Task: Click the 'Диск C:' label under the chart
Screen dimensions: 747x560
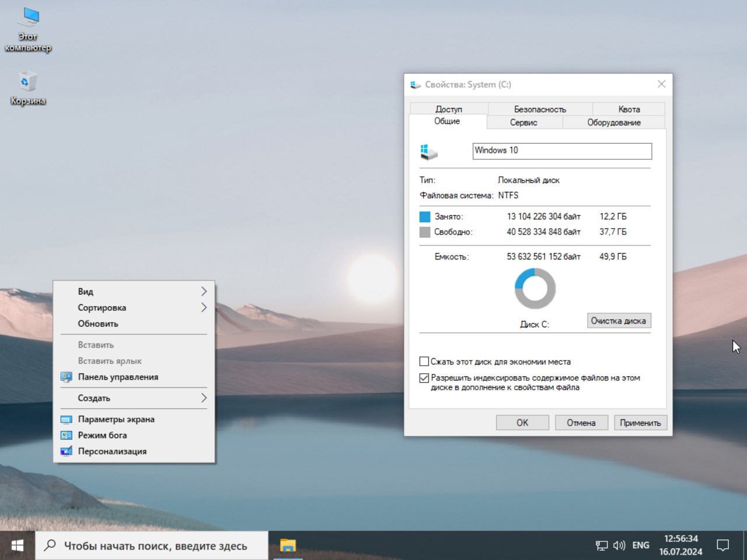Action: coord(535,324)
